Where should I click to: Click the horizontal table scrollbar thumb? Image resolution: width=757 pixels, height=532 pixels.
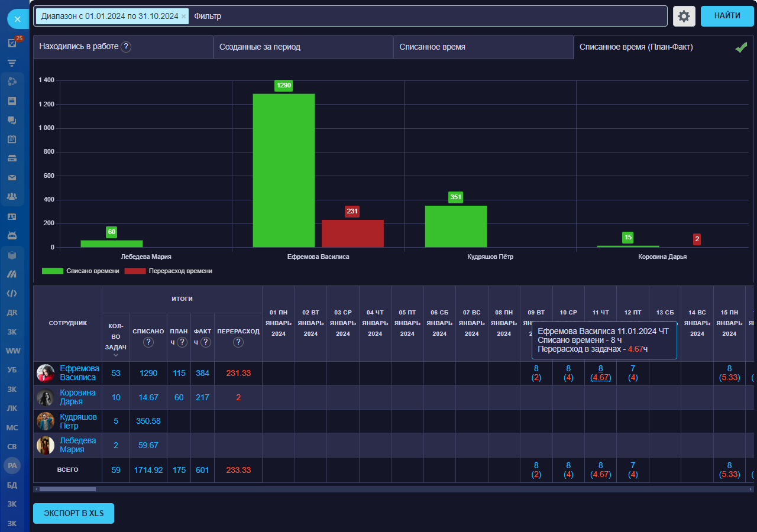coord(67,489)
